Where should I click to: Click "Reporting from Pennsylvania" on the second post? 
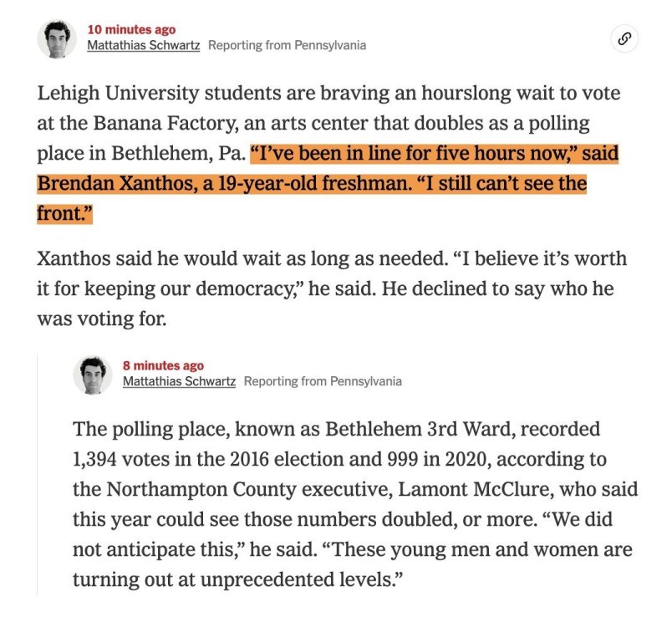click(x=323, y=381)
